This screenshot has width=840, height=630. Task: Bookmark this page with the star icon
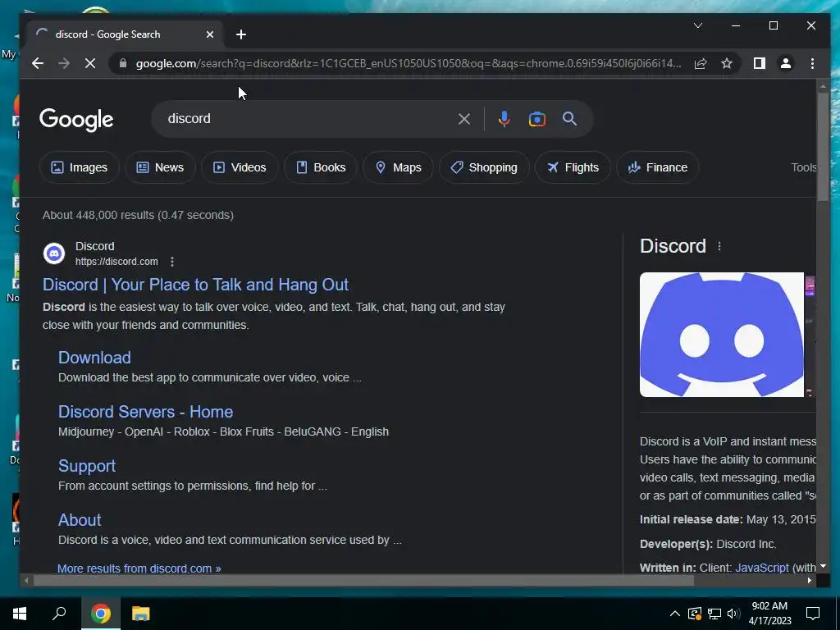[x=727, y=63]
